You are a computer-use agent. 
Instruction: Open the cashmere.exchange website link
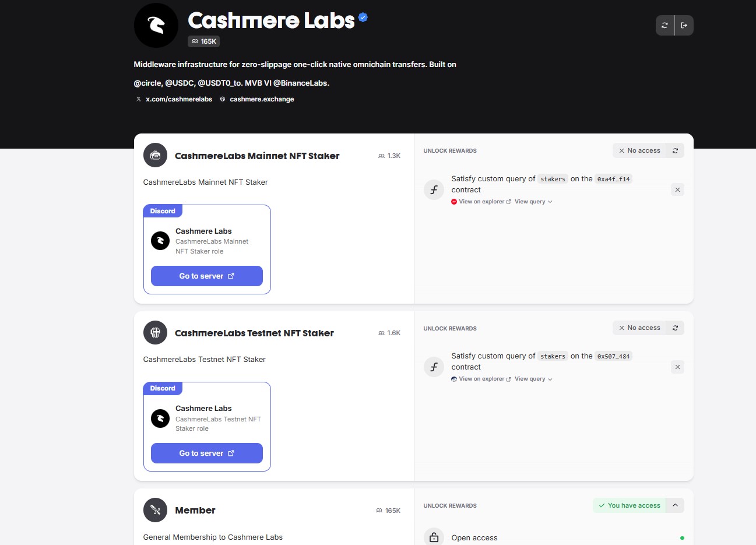click(x=262, y=99)
